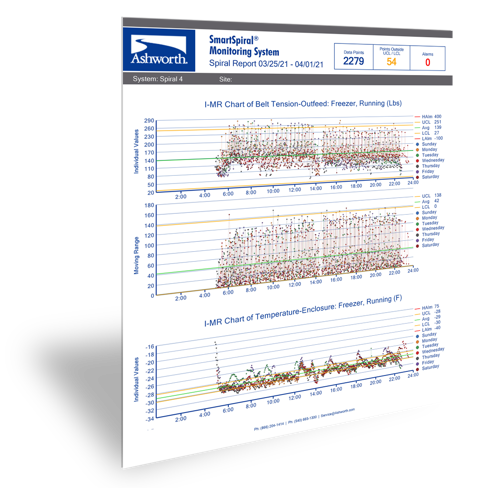Click the Data Points 2279 box
Screen dimensions: 500x488
point(354,57)
